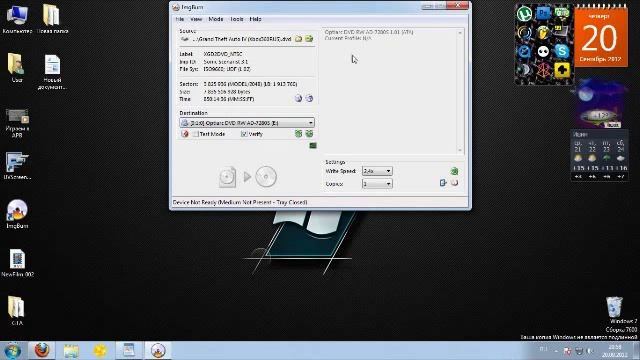Click the Photoshop icon in the launcher gadget
Image resolution: width=640 pixels, height=360 pixels.
pyautogui.click(x=543, y=13)
